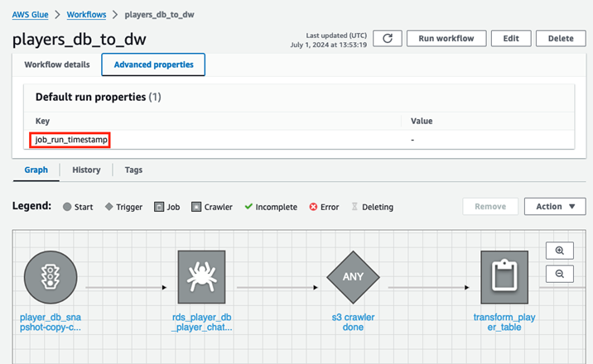Image resolution: width=593 pixels, height=364 pixels.
Task: Click the Edit button
Action: click(511, 39)
